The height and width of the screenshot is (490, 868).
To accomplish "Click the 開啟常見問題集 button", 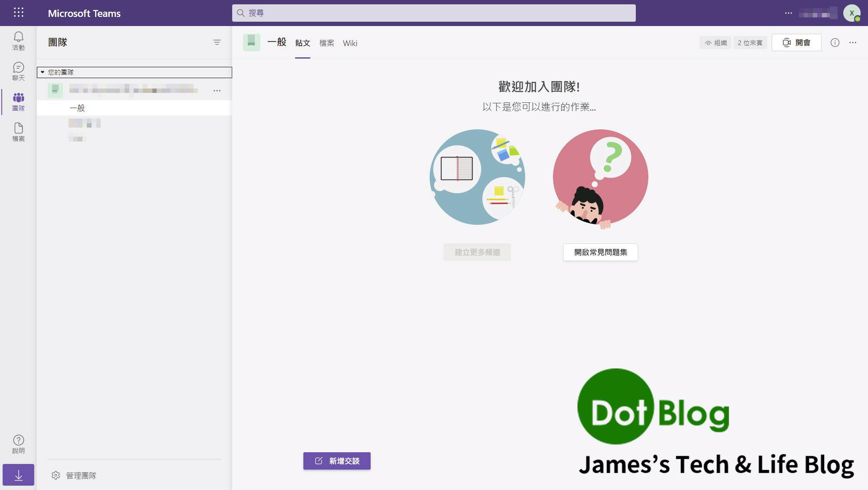I will click(600, 252).
